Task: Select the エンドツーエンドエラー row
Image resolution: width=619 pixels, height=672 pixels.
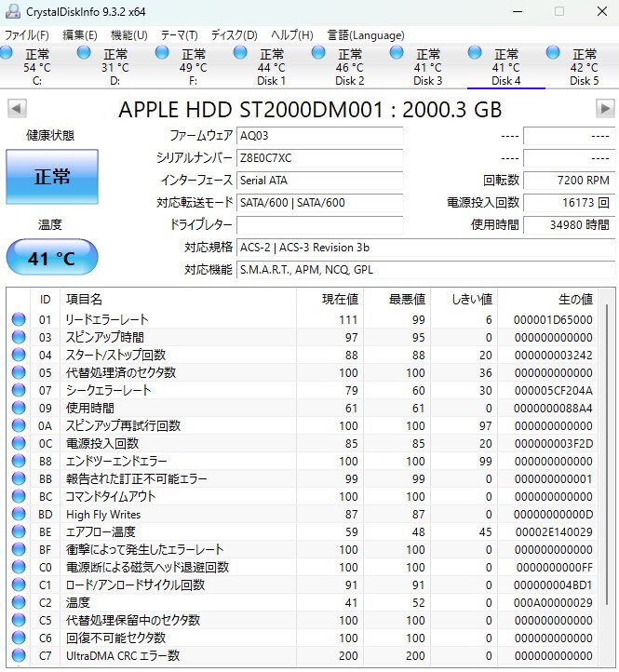Action: coord(302,461)
